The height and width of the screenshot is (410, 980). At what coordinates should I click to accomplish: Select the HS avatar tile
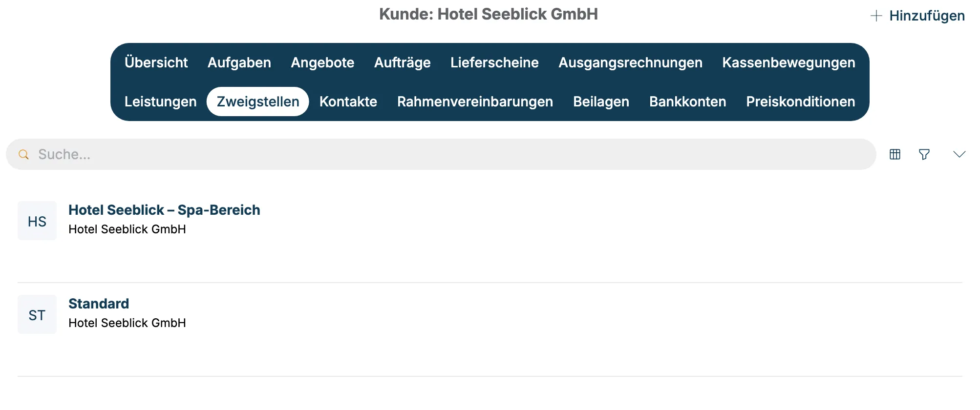37,221
